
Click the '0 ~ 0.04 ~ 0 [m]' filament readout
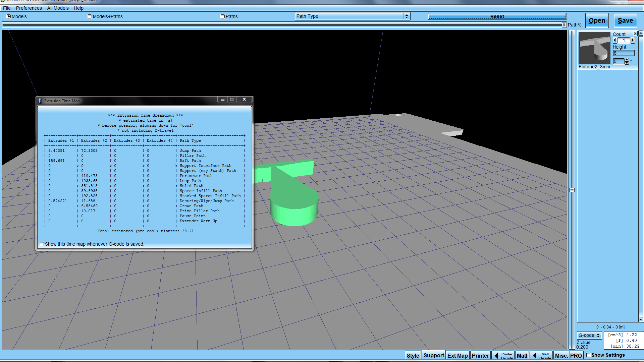610,327
